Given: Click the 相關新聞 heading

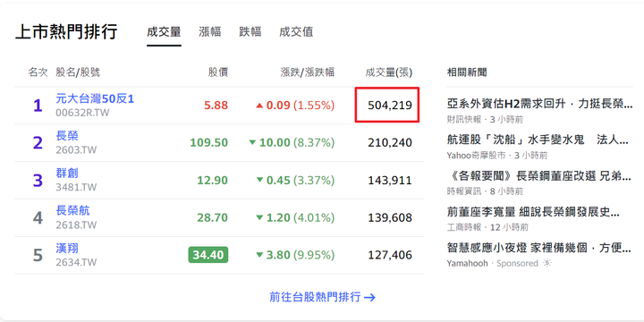Looking at the screenshot, I should 467,72.
